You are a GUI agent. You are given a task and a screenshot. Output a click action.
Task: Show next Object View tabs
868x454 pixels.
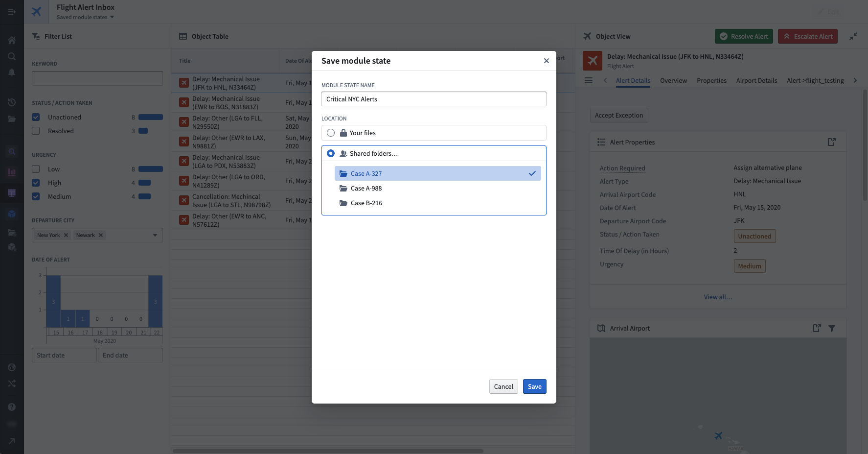[x=855, y=80]
